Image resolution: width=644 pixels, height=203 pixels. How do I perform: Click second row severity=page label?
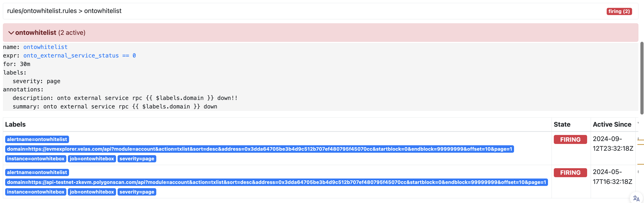(x=137, y=192)
